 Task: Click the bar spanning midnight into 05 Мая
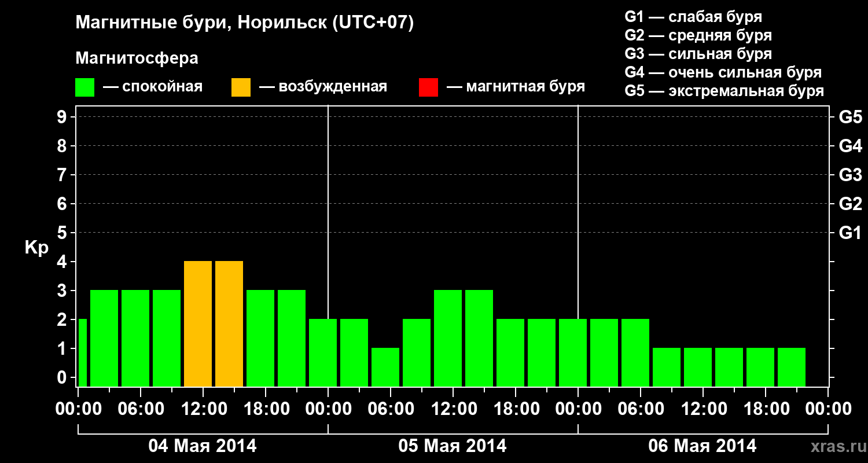coord(323,352)
